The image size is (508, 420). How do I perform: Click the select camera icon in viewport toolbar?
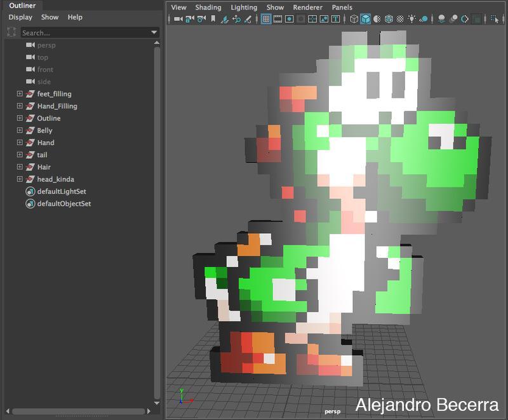[x=178, y=19]
